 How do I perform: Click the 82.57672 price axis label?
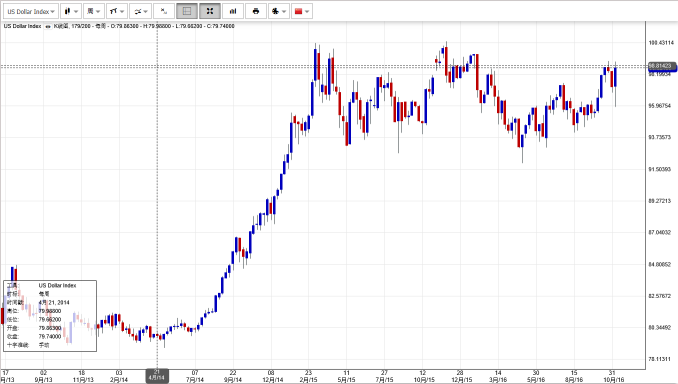(659, 296)
